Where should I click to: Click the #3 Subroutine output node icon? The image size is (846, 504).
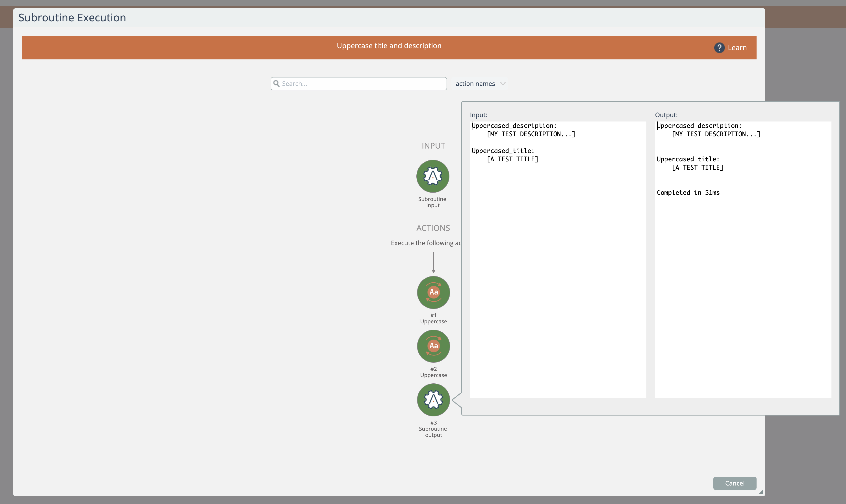pyautogui.click(x=433, y=400)
